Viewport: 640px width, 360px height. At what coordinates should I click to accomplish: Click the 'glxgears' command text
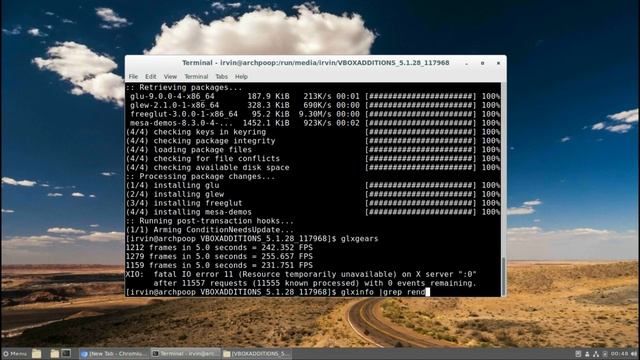pyautogui.click(x=359, y=239)
